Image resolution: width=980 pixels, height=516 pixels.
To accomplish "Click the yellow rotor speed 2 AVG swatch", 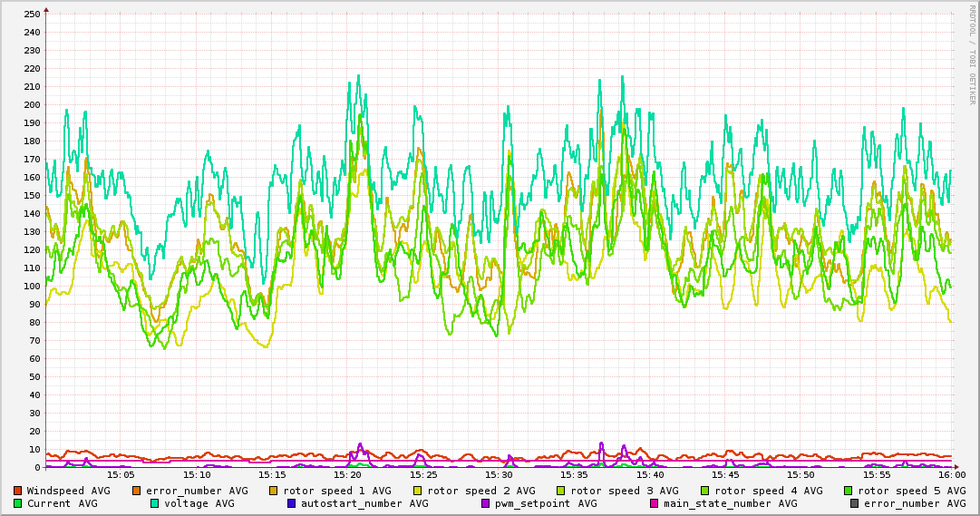I will (418, 491).
